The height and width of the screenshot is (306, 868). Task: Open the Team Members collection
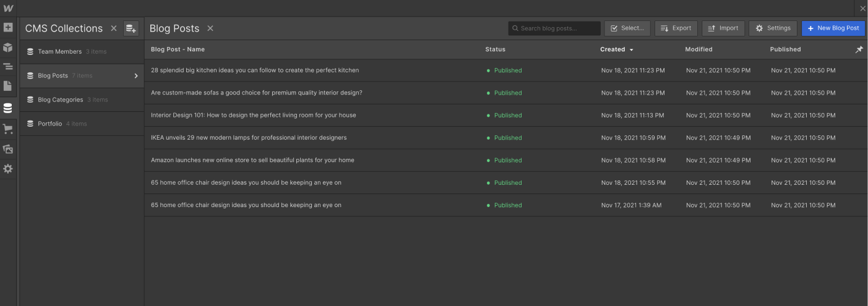point(59,52)
